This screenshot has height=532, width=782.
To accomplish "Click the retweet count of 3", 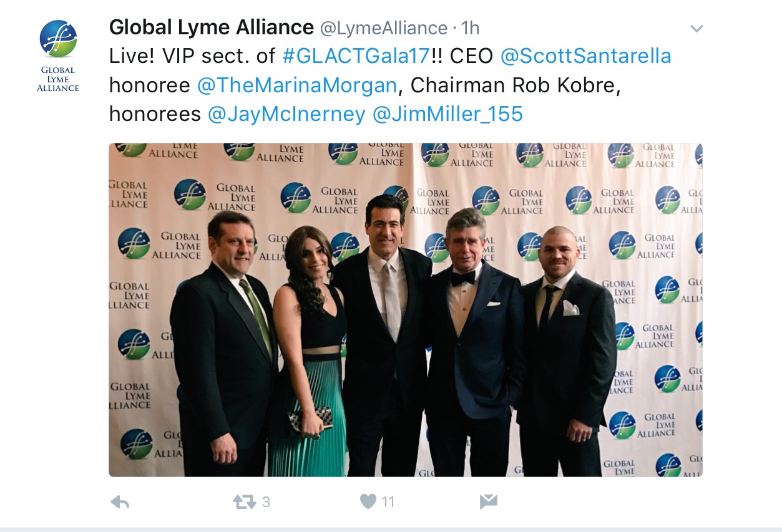I will pyautogui.click(x=266, y=502).
